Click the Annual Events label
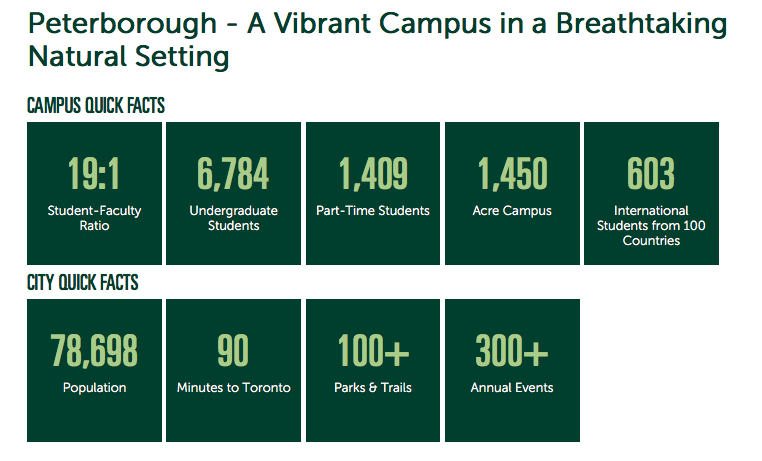This screenshot has height=461, width=762. 512,388
